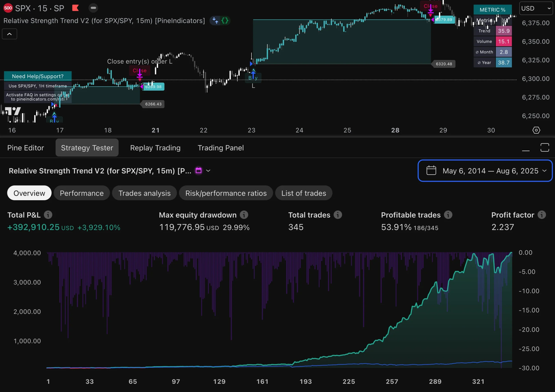Open the List of trades pill
This screenshot has height=392, width=555.
[x=304, y=193]
